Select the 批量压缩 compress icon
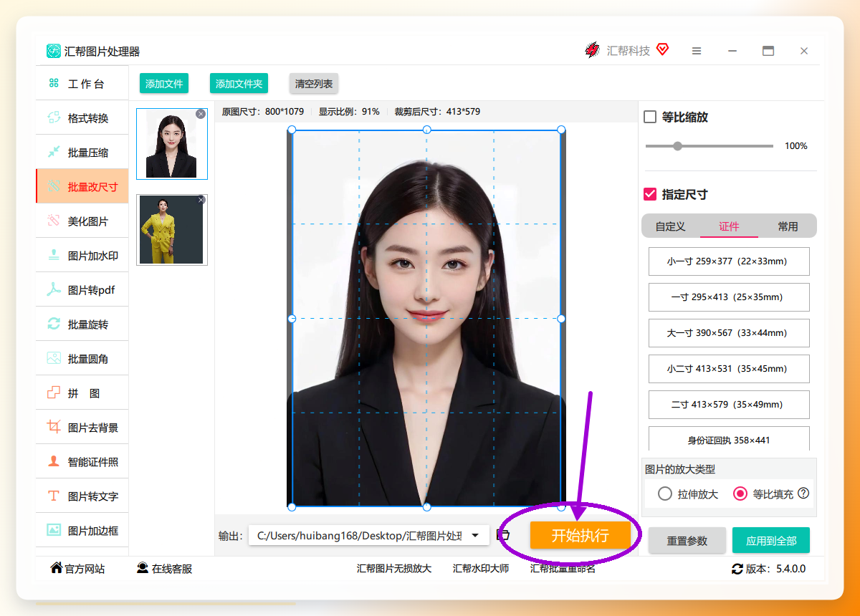Viewport: 860px width, 616px height. [x=54, y=152]
